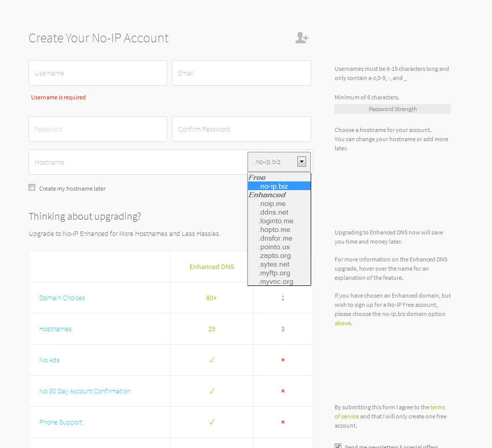Select .no-ip.biz from the domain list

click(x=274, y=186)
